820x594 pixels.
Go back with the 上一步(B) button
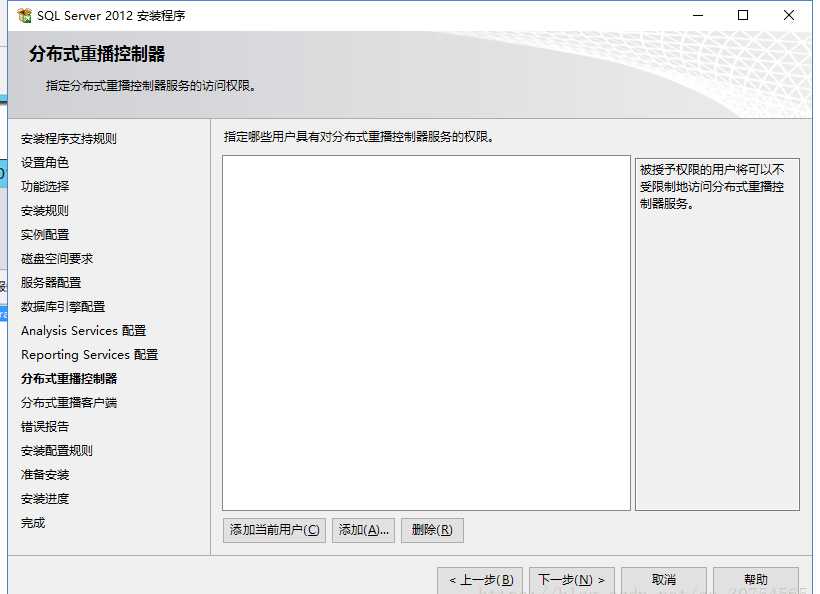coord(480,580)
